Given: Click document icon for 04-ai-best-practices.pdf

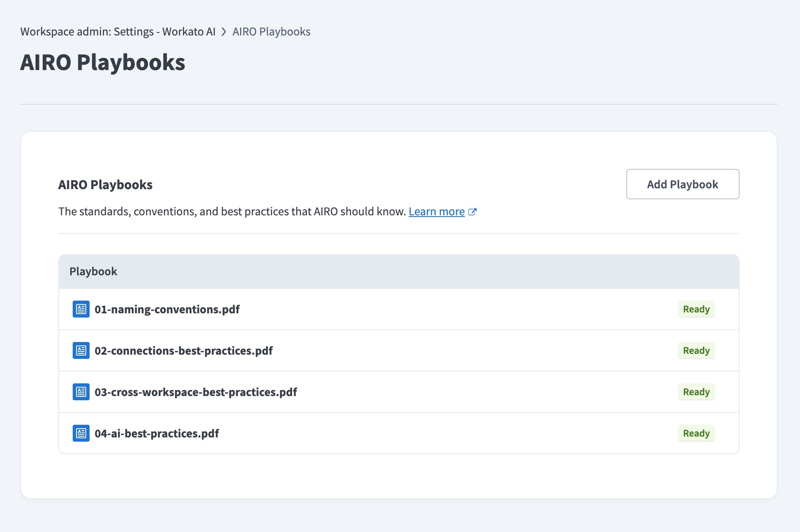Looking at the screenshot, I should tap(81, 433).
